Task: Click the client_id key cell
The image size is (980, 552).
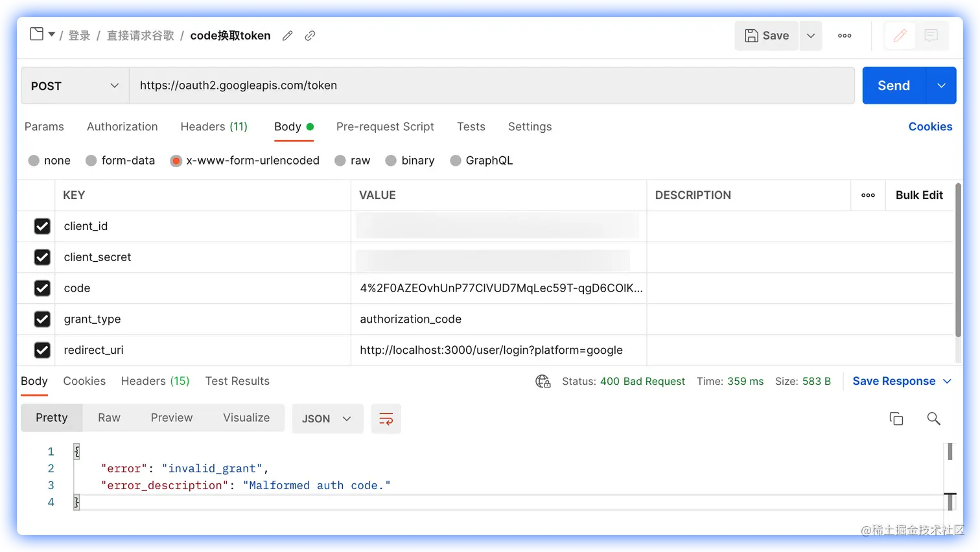Action: click(x=203, y=226)
